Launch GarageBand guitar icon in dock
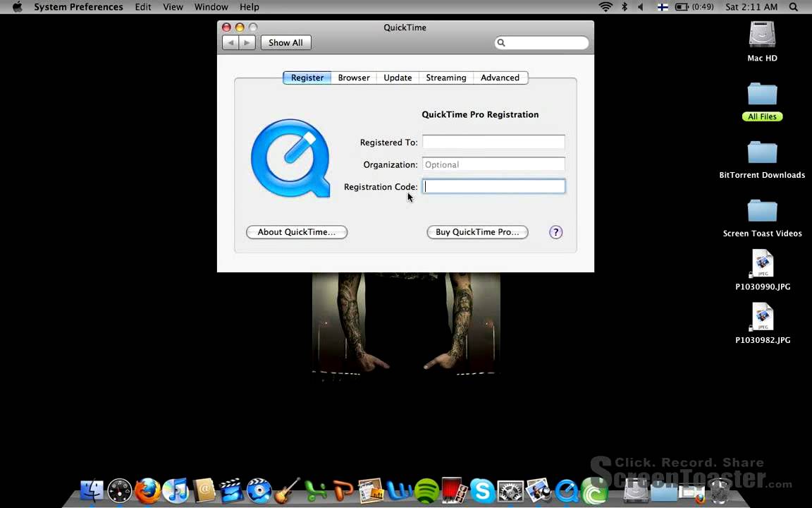812x508 pixels. [287, 490]
